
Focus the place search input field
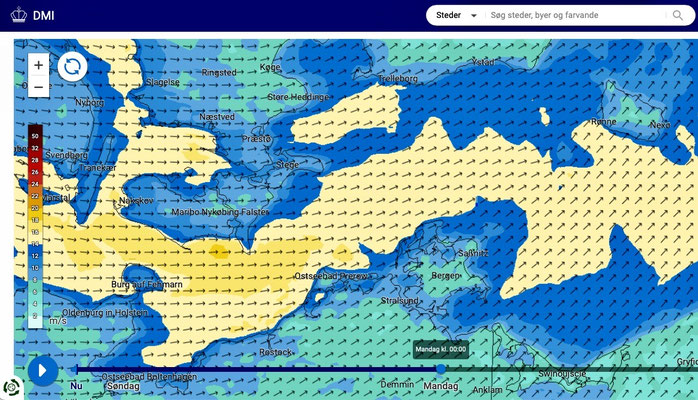(576, 15)
